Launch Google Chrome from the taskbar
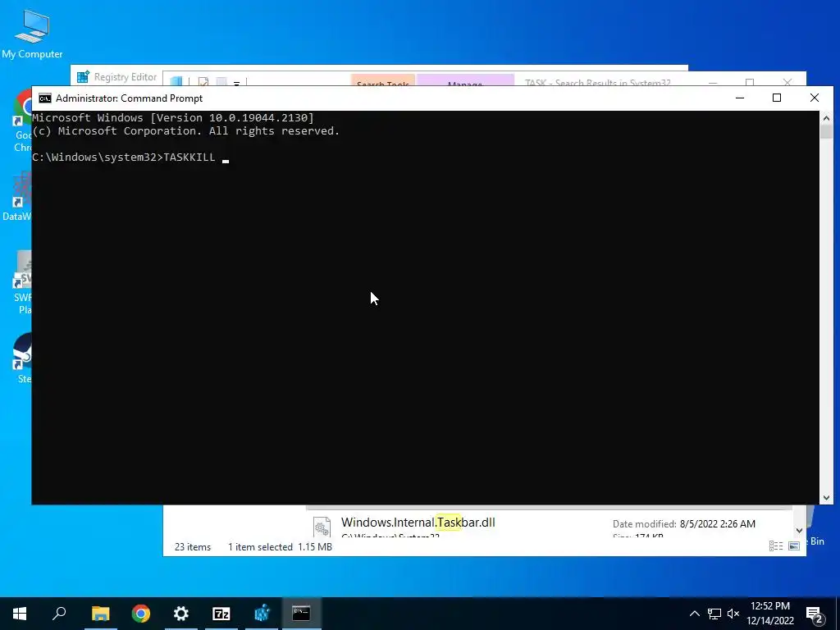 coord(141,614)
